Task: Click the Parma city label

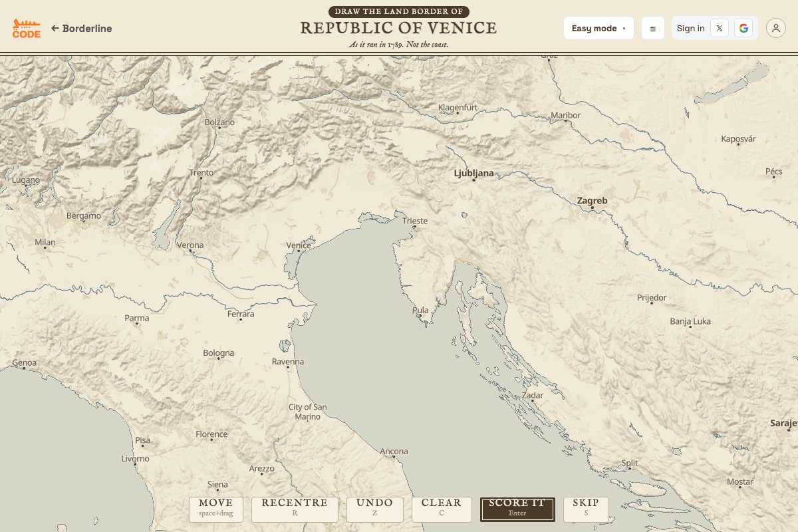Action: click(137, 318)
